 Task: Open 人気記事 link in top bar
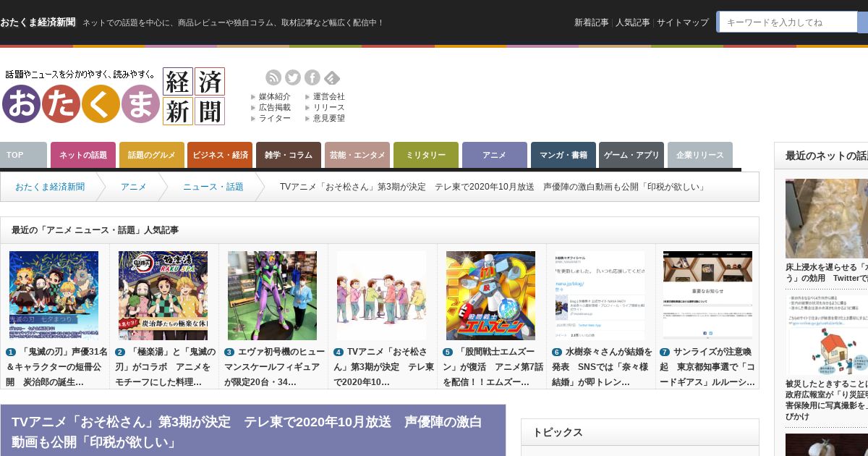coord(633,22)
